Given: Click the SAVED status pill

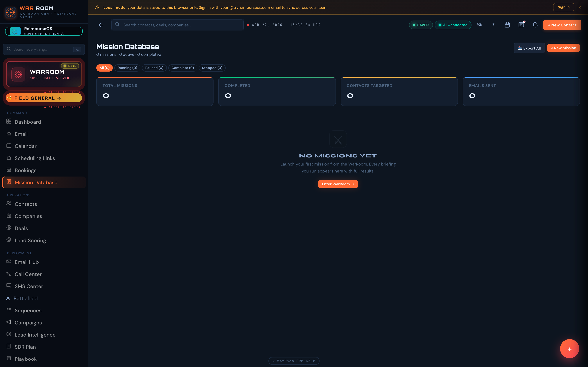Looking at the screenshot, I should [421, 25].
